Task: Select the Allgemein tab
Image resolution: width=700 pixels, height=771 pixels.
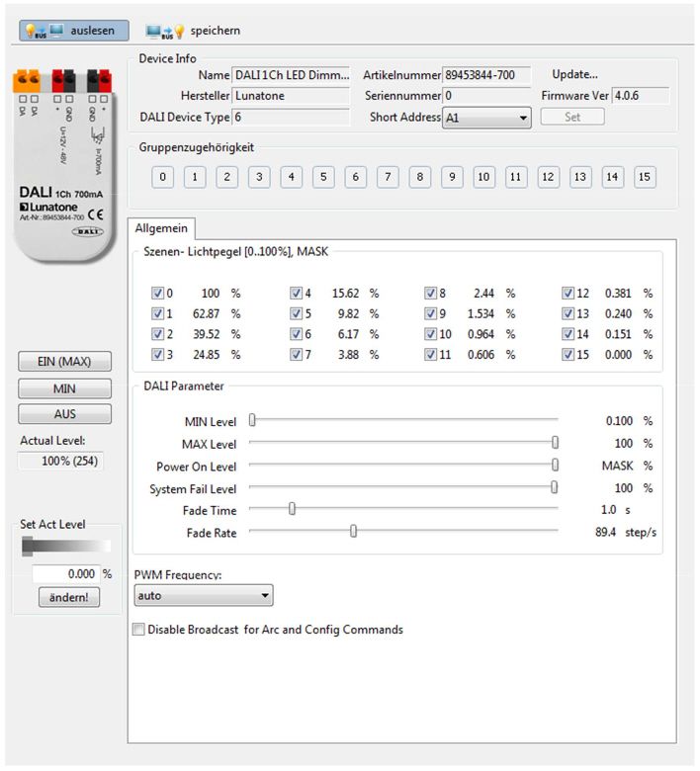Action: coord(161,228)
